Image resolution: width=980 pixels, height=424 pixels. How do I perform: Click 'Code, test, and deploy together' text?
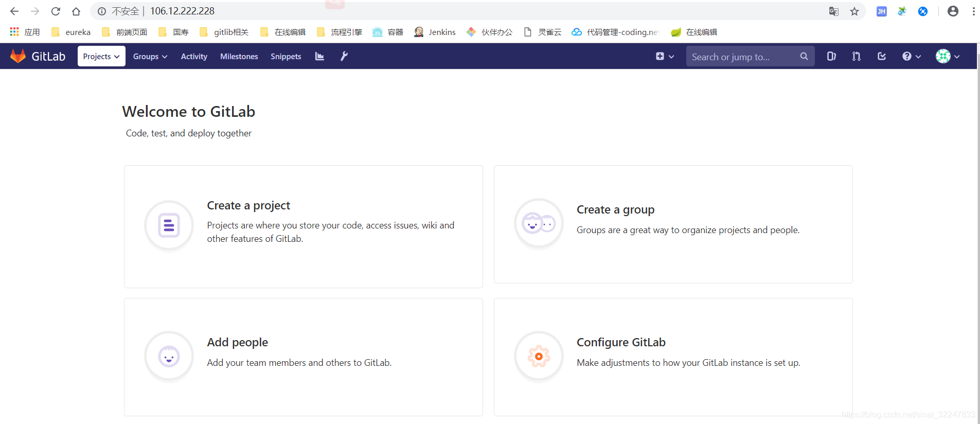pos(189,133)
